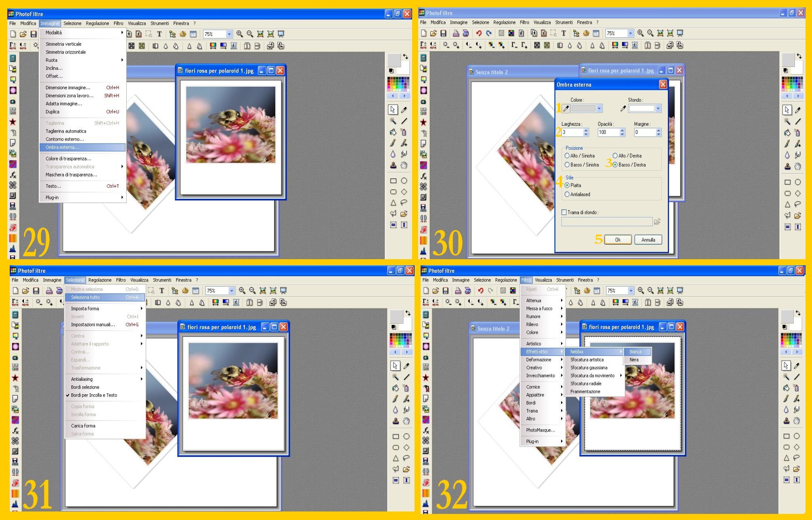Click the folder icon beside Trama di sfondo field

pyautogui.click(x=657, y=221)
